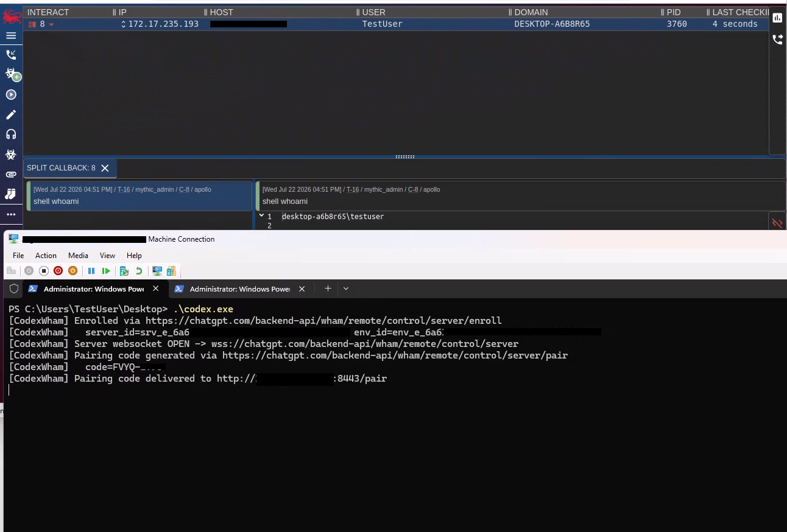This screenshot has height=532, width=787.
Task: Click the socks icon in Mythic sidebar
Action: [11, 194]
